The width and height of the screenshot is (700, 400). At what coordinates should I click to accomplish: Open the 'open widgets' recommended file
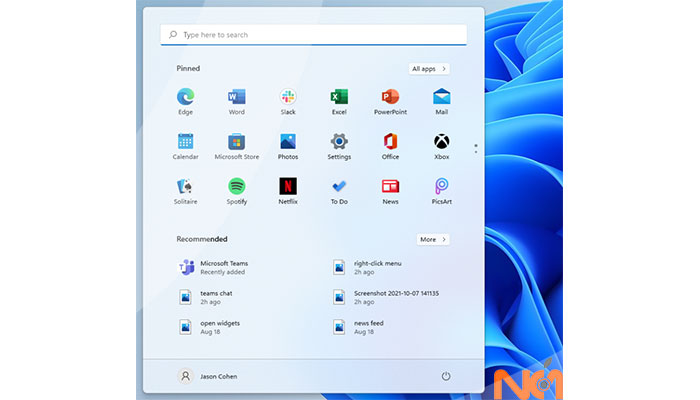pyautogui.click(x=209, y=327)
